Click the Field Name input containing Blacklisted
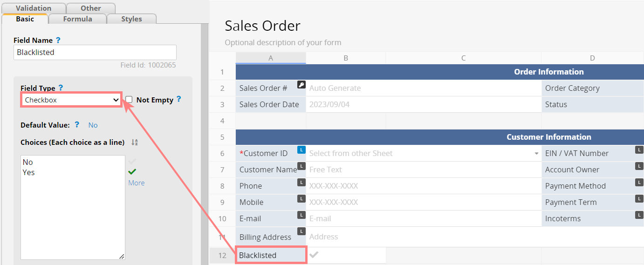The image size is (644, 265). pos(95,52)
